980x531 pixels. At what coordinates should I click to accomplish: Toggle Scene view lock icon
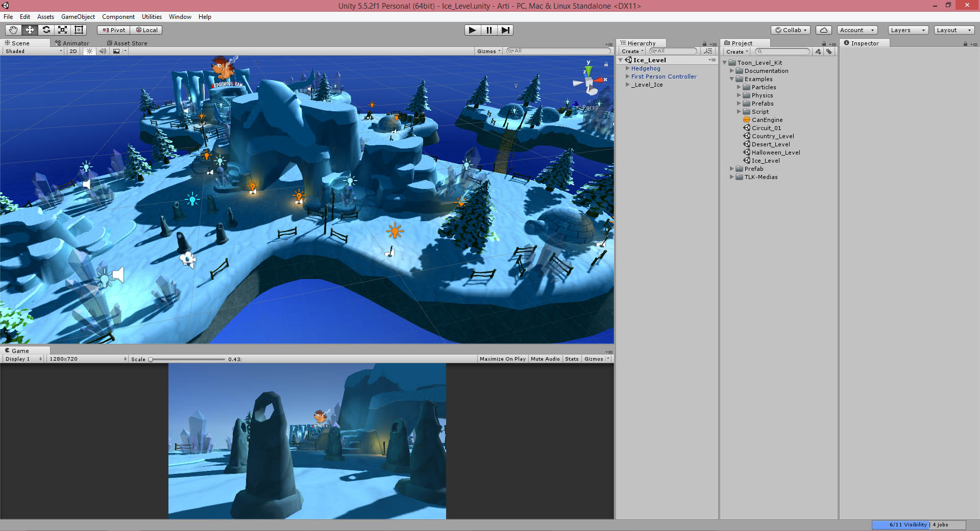pyautogui.click(x=606, y=64)
